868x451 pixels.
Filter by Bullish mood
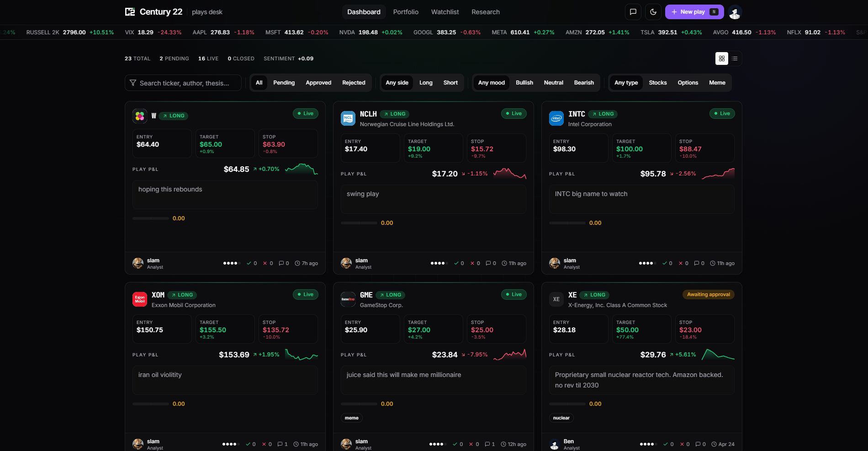(x=524, y=83)
